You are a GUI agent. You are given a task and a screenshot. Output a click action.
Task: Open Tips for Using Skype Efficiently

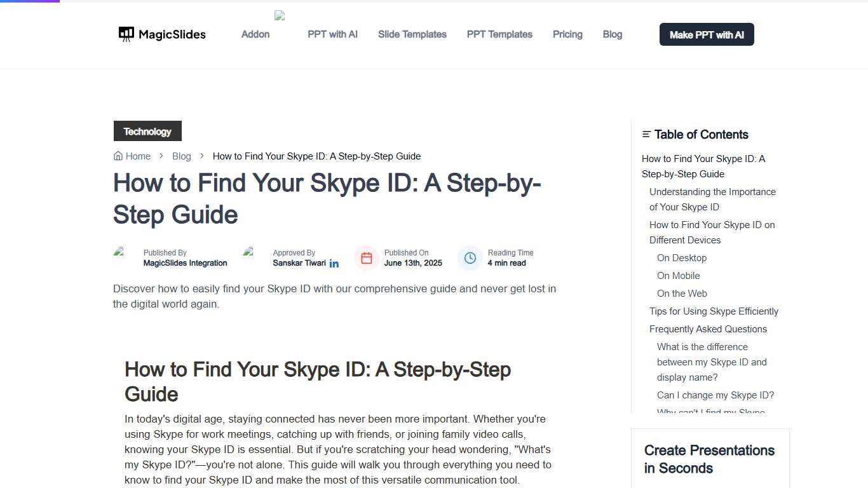(x=714, y=311)
